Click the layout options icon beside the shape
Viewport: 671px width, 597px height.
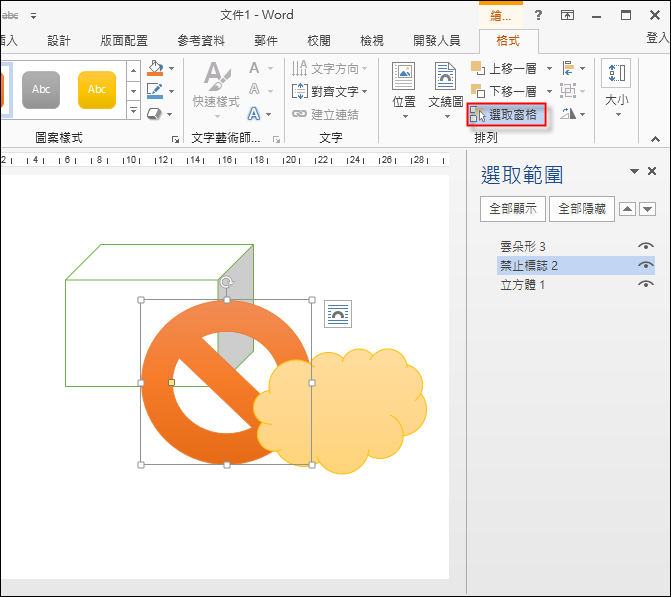(x=338, y=314)
